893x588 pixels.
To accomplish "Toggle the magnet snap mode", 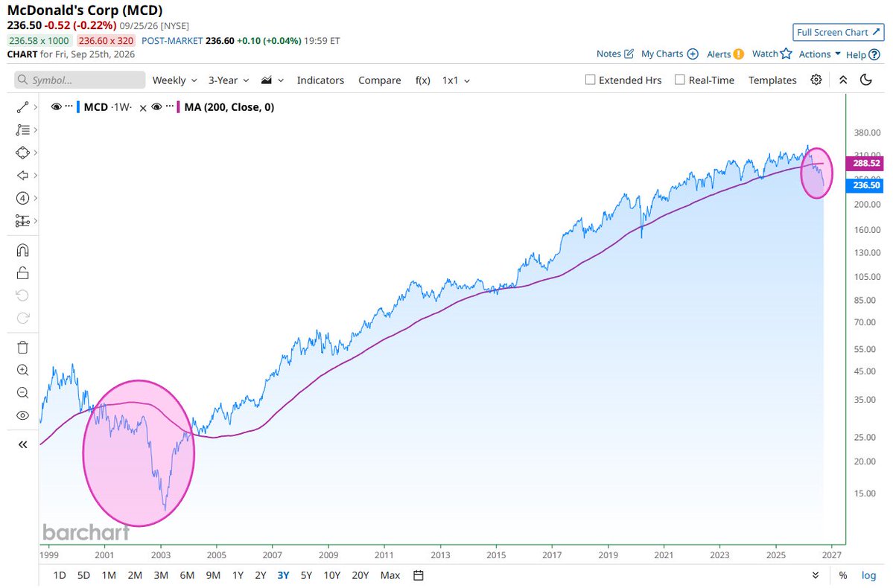I will coord(22,250).
